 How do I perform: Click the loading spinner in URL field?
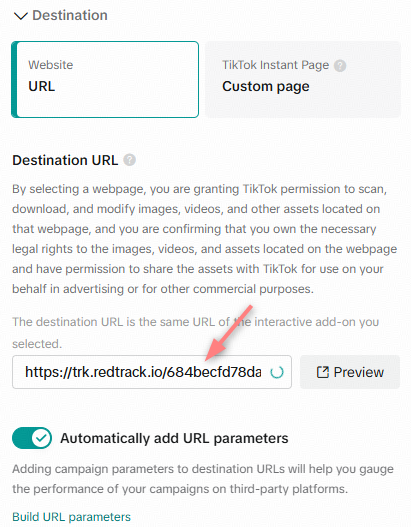[x=277, y=372]
